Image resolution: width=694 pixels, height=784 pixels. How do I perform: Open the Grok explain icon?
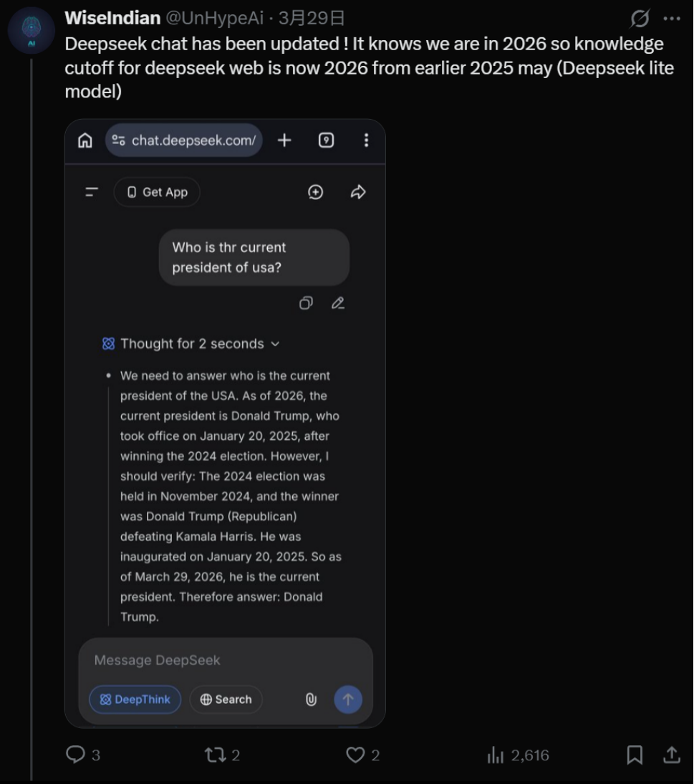639,18
